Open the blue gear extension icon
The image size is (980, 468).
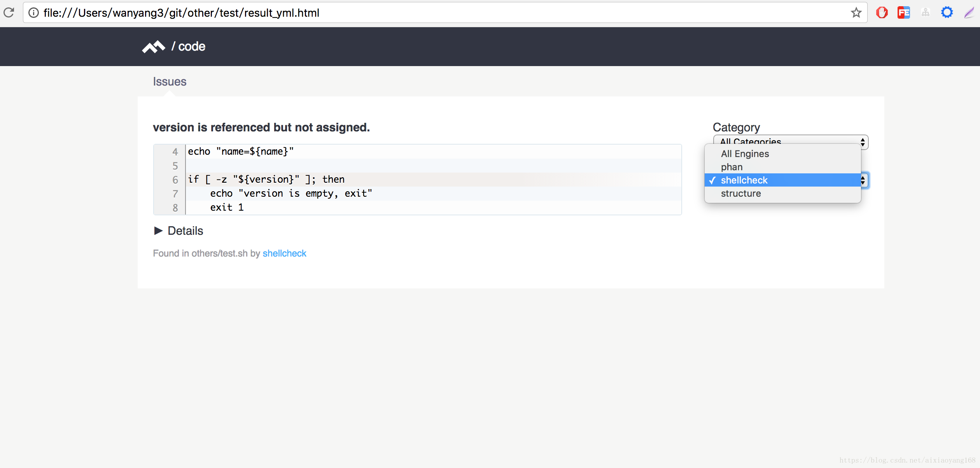click(x=947, y=12)
